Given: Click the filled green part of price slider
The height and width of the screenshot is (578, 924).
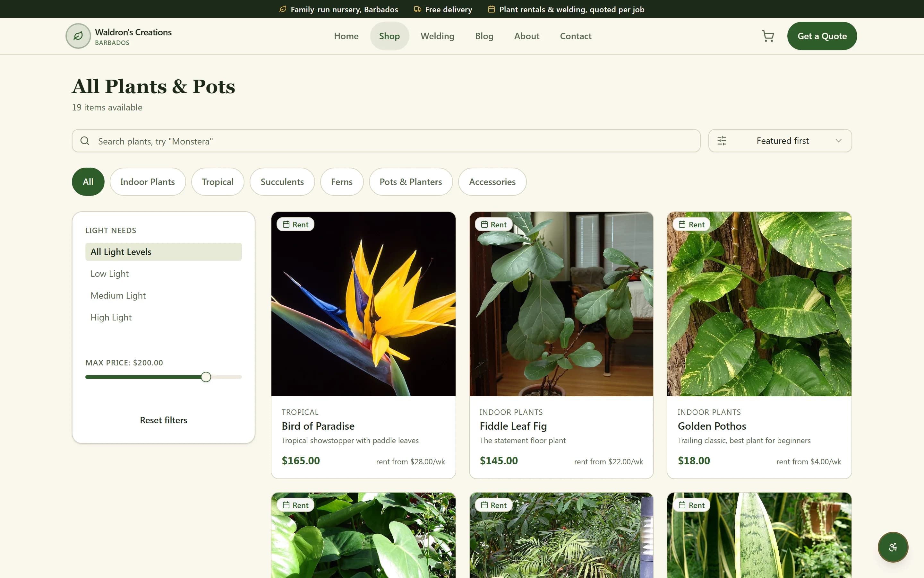Looking at the screenshot, I should click(143, 377).
